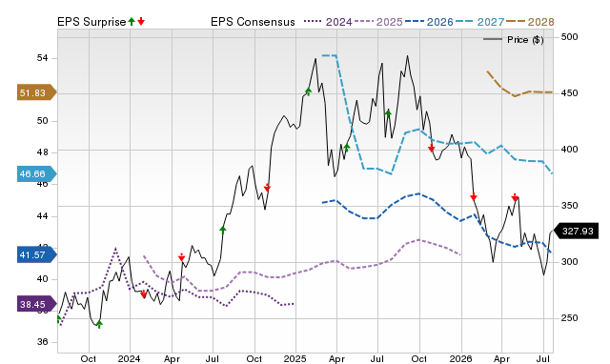
Task: Toggle the 2028 consensus legend entry
Action: (x=530, y=22)
